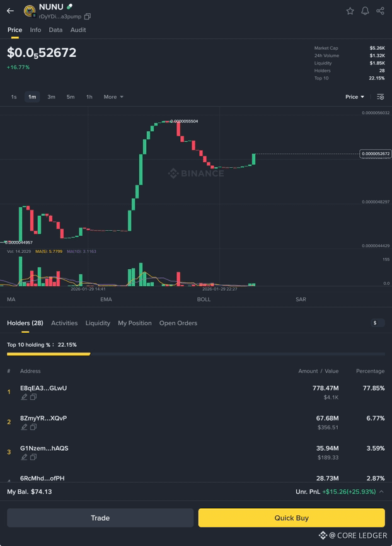Edit label for address E8qEA3...GLwU

click(x=24, y=397)
